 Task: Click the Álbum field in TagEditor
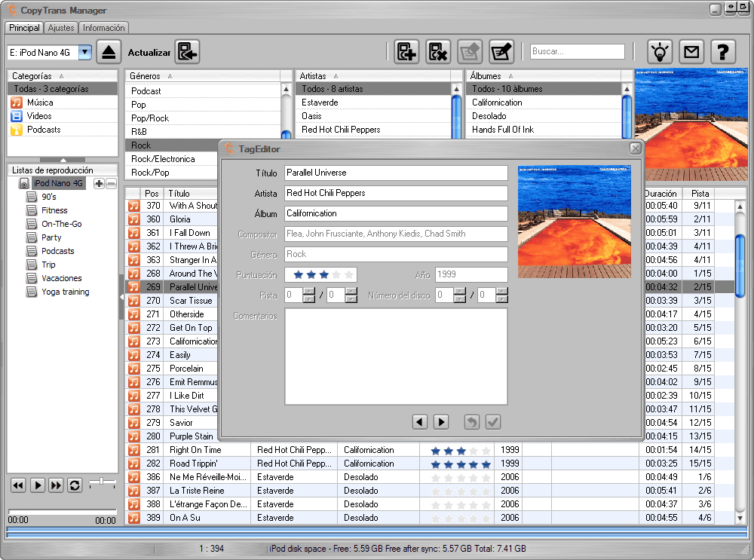pos(396,213)
